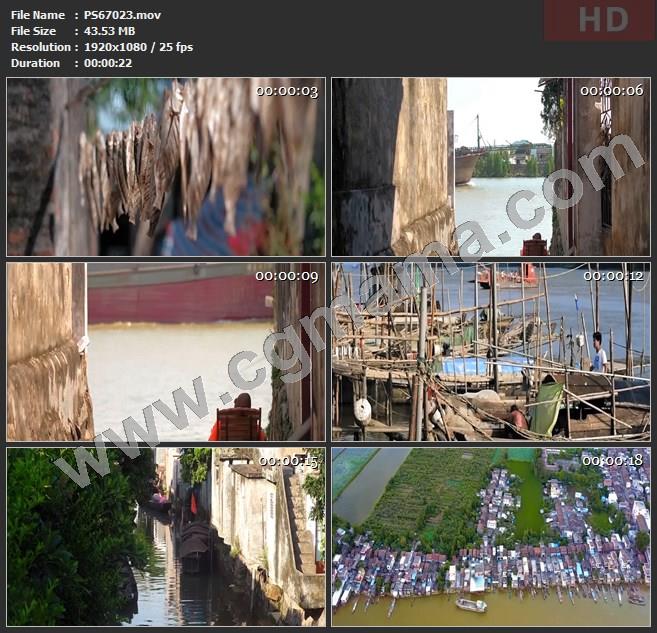Click the file name PS67023.mov
This screenshot has width=657, height=633.
click(x=122, y=15)
